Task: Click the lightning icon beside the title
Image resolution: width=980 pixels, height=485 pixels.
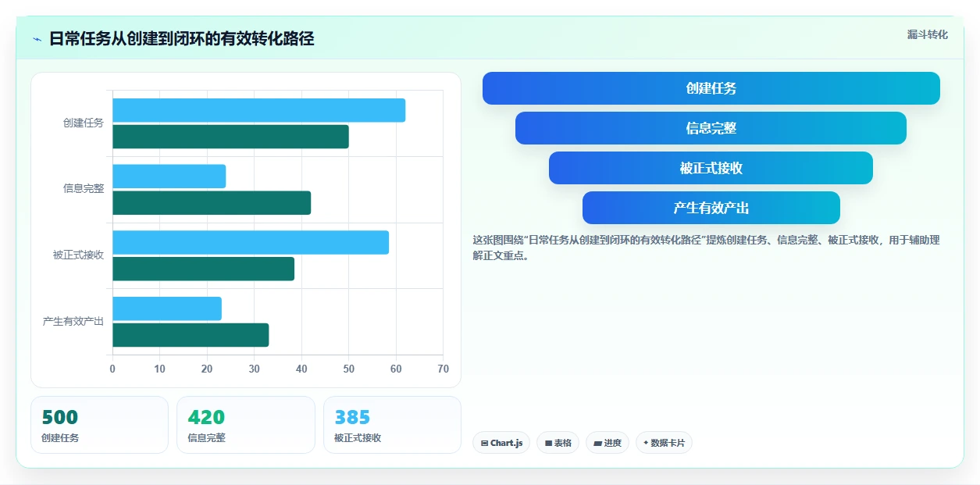Action: pos(37,39)
